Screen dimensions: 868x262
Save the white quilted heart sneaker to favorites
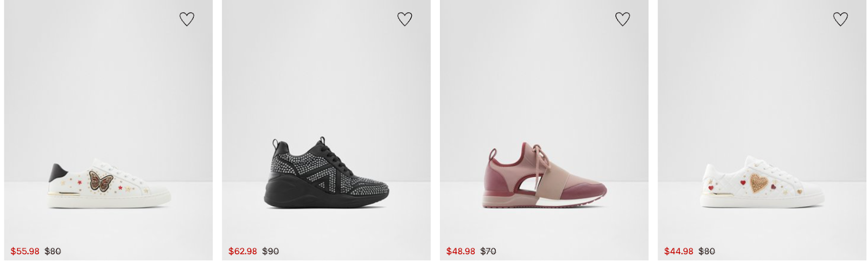[840, 19]
